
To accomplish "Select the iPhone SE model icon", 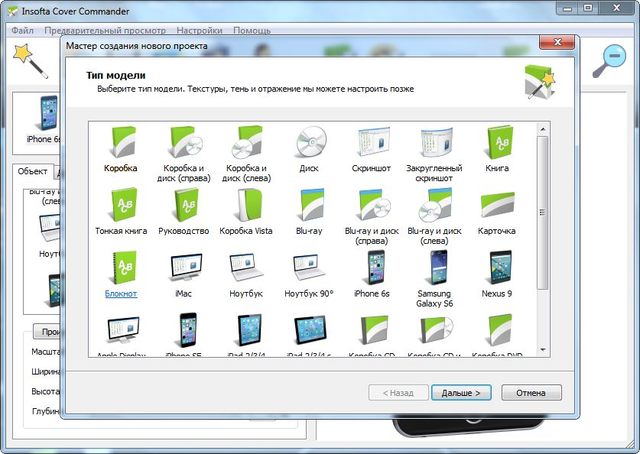I will coord(188,331).
